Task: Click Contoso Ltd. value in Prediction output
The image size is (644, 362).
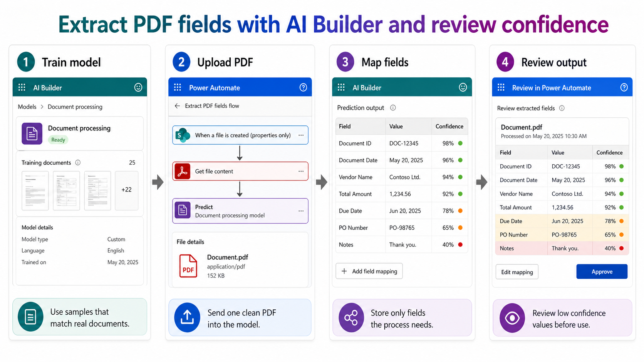Action: point(405,177)
